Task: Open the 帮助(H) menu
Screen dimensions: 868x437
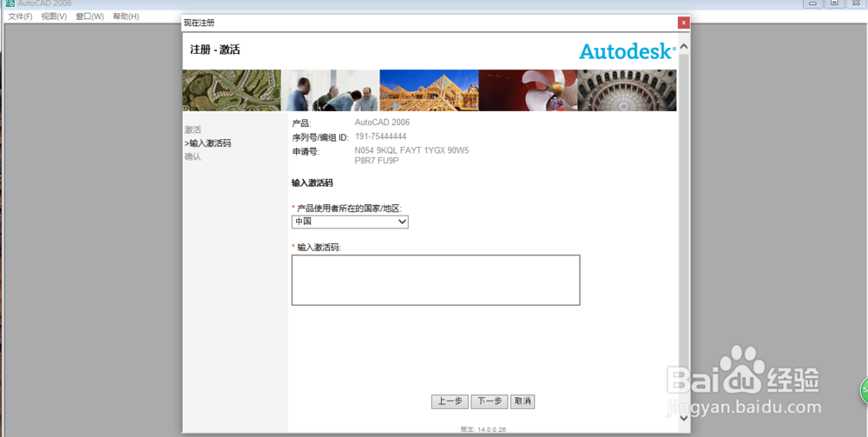Action: 126,17
